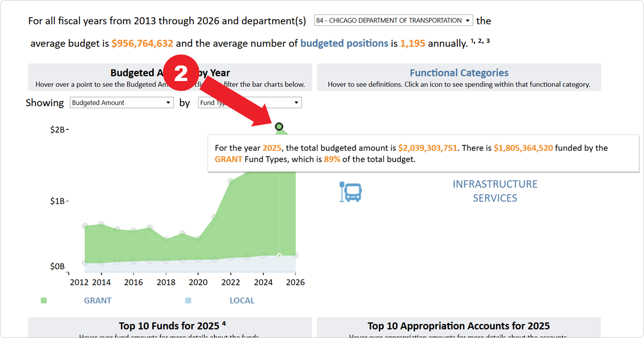Select the highlighted 2025 data point

click(279, 127)
